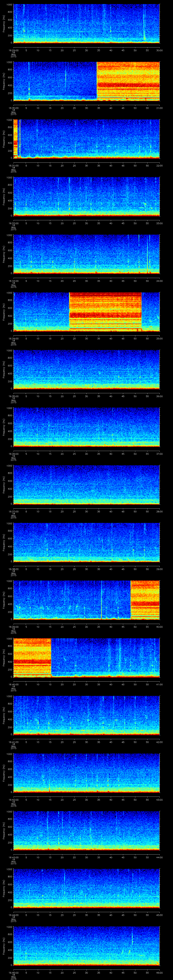Click the '42:00' end time label
This screenshot has height=980, width=173.
[159, 742]
